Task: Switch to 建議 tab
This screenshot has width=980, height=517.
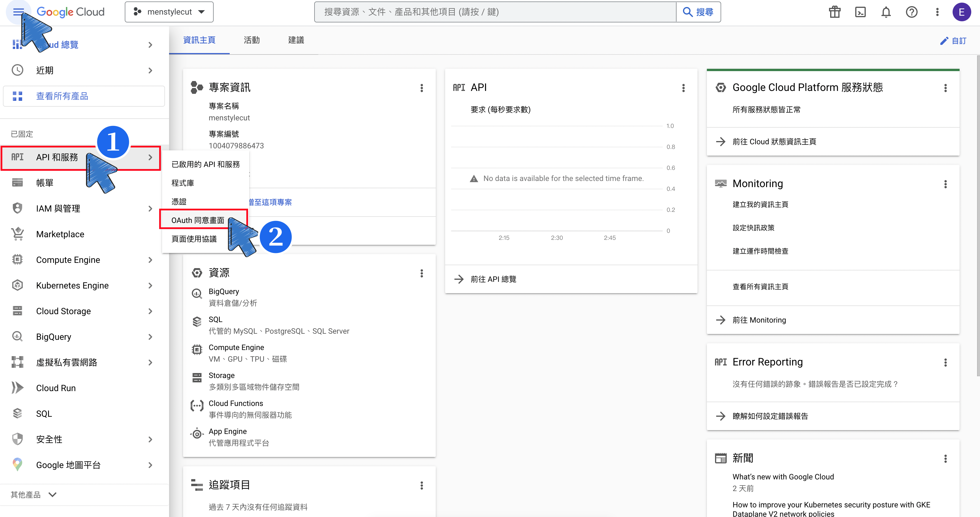Action: pyautogui.click(x=296, y=40)
